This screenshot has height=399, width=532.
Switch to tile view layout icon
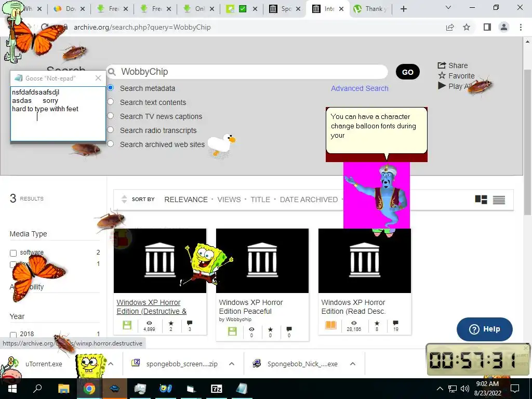pos(481,199)
